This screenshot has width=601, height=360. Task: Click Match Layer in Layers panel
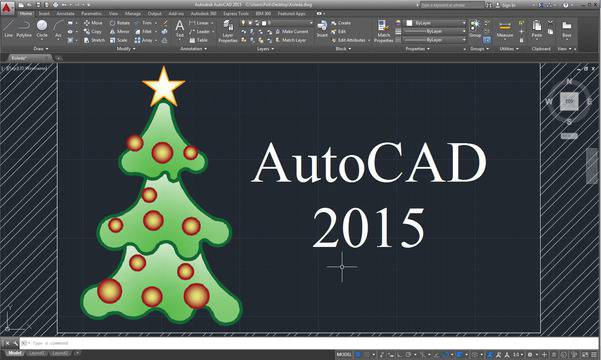pos(291,40)
